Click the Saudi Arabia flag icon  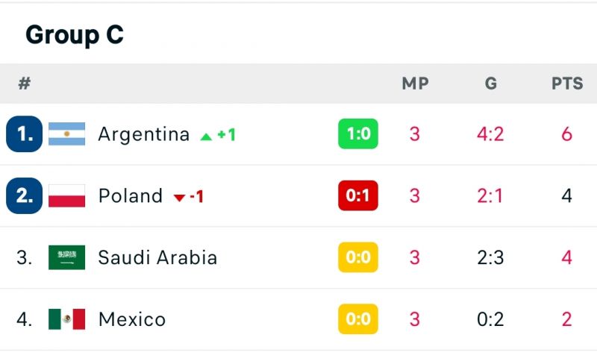coord(66,257)
